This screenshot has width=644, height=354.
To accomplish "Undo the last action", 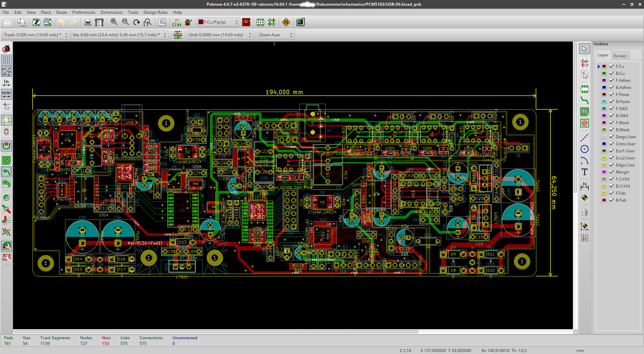I will (62, 22).
